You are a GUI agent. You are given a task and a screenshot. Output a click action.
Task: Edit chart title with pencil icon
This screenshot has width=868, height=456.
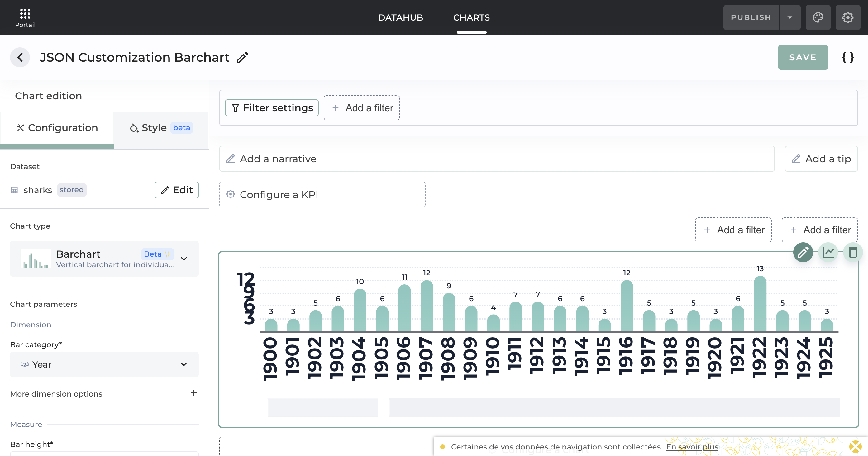pos(242,57)
